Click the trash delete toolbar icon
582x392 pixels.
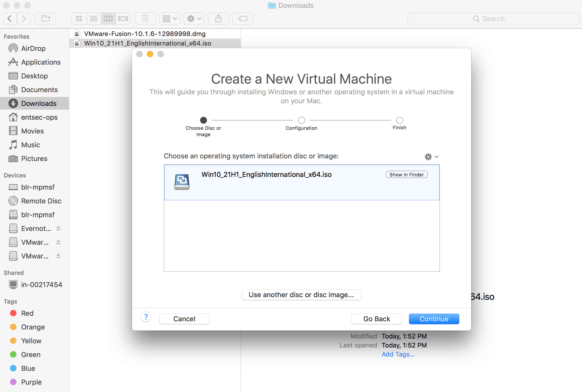145,19
